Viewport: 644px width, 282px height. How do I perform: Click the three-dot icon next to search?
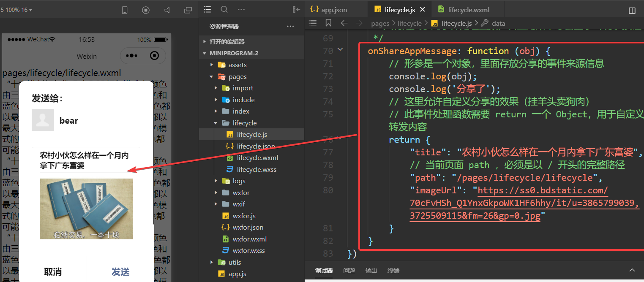click(x=241, y=9)
